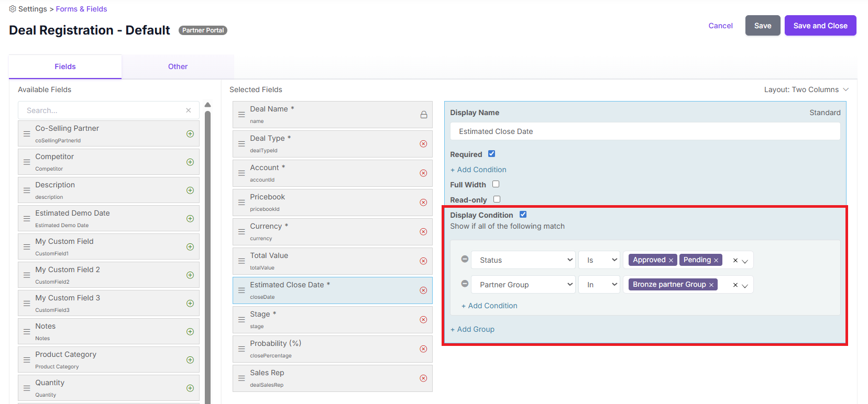Remove the Estimated Close Date field

pyautogui.click(x=423, y=290)
